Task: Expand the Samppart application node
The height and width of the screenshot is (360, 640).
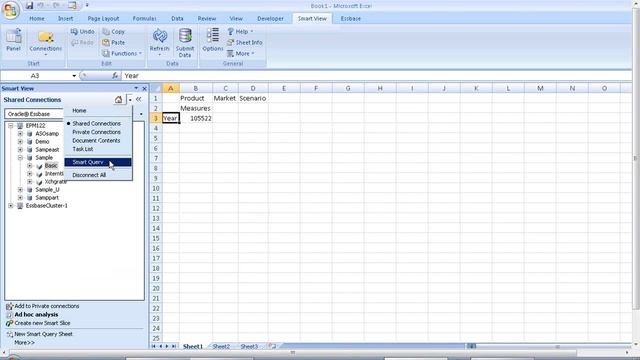Action: 20,198
